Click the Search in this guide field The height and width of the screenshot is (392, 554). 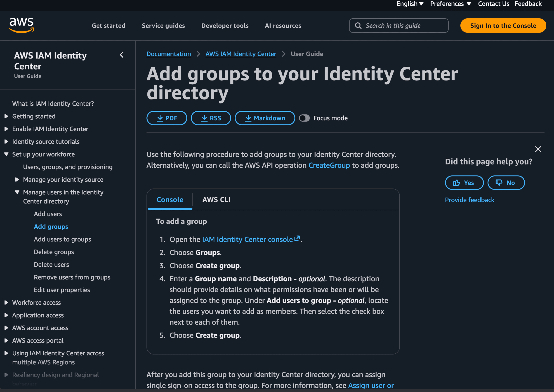tap(399, 26)
